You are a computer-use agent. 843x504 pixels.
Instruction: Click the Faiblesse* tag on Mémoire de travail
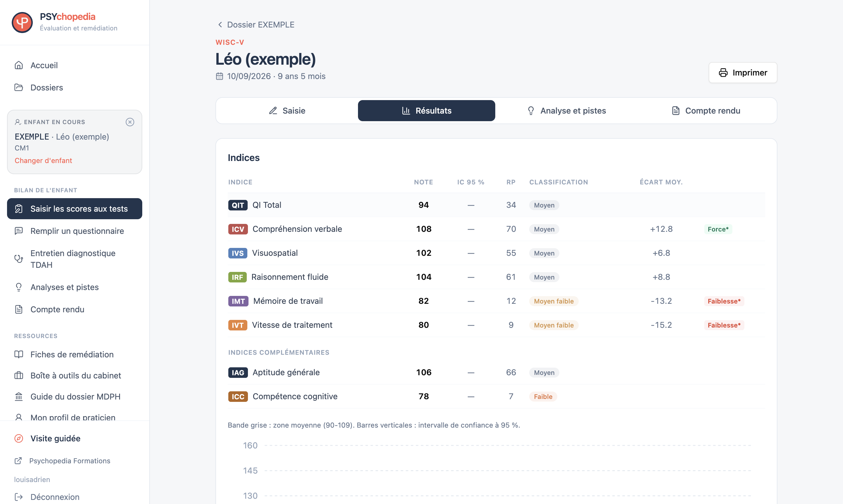point(724,301)
